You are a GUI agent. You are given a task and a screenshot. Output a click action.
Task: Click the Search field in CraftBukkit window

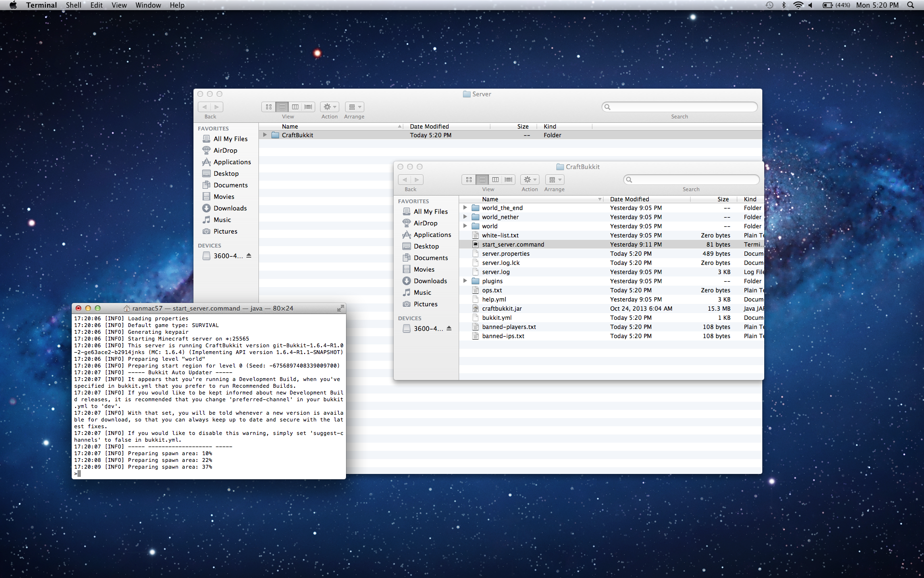692,180
